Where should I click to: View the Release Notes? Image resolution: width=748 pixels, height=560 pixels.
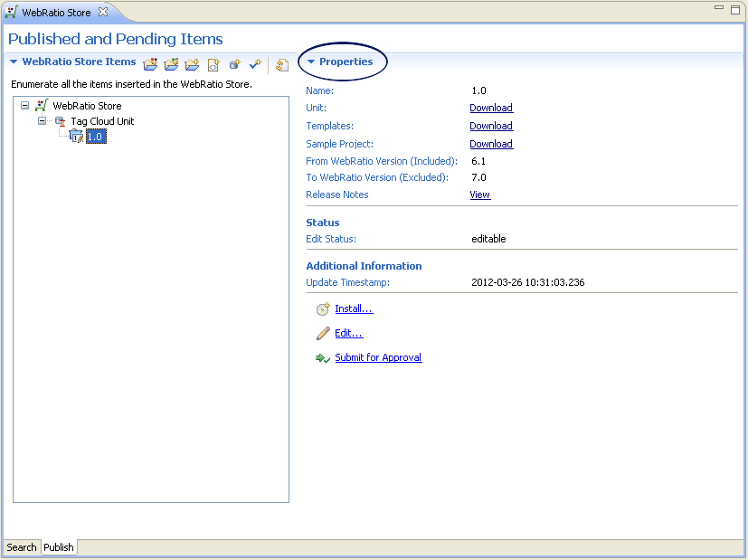click(479, 195)
